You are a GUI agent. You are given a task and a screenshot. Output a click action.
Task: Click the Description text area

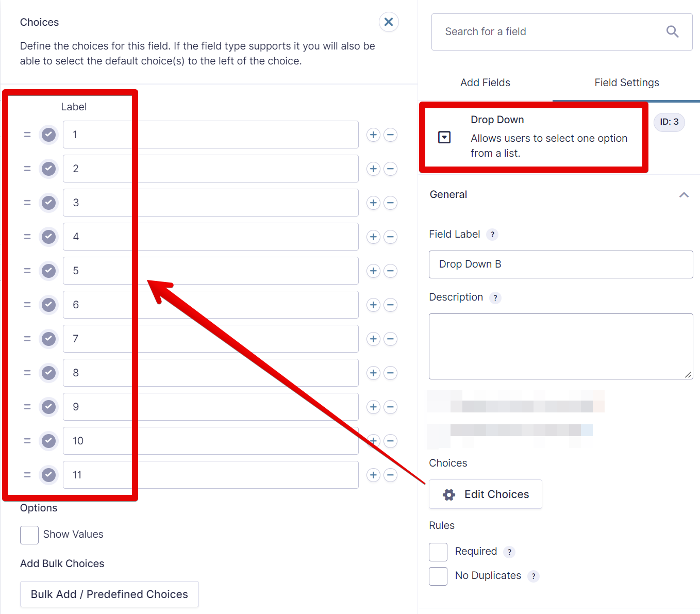pos(560,346)
